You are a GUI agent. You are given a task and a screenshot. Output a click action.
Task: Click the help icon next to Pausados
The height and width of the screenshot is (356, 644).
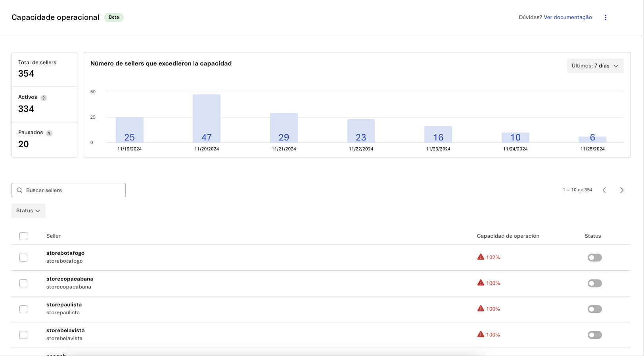click(49, 133)
